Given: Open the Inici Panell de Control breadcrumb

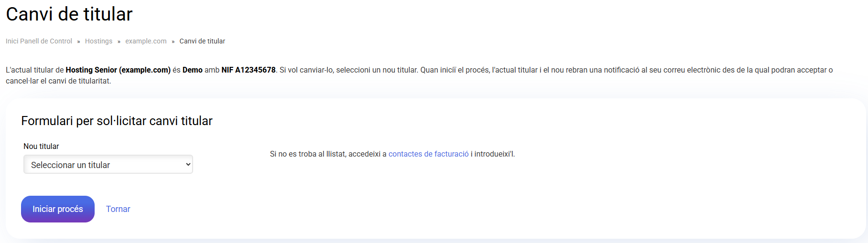Looking at the screenshot, I should coord(39,41).
